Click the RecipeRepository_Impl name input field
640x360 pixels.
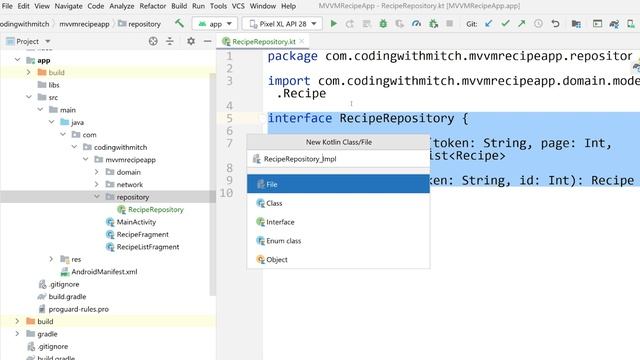338,159
